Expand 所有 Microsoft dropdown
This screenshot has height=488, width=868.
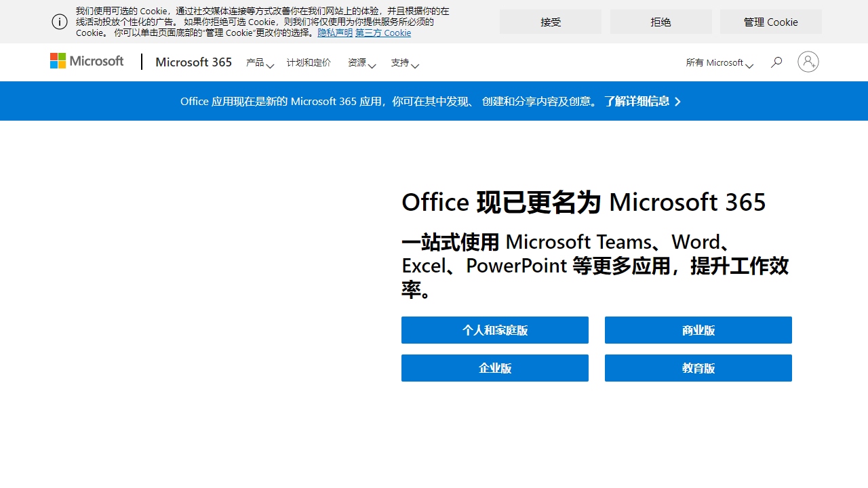tap(719, 62)
